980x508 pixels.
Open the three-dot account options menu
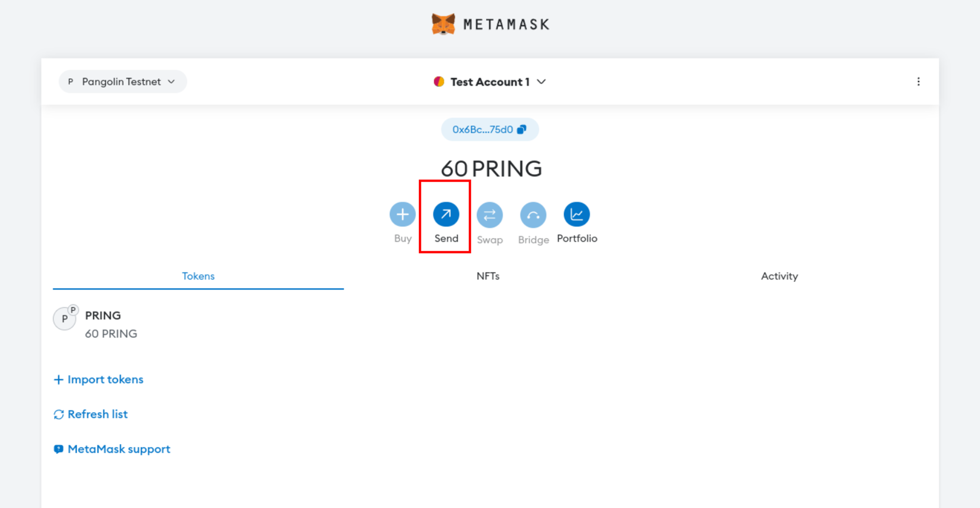[x=918, y=82]
